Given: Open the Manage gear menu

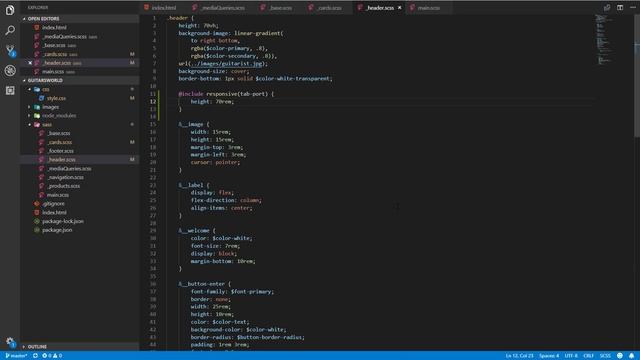Looking at the screenshot, I should tap(10, 342).
